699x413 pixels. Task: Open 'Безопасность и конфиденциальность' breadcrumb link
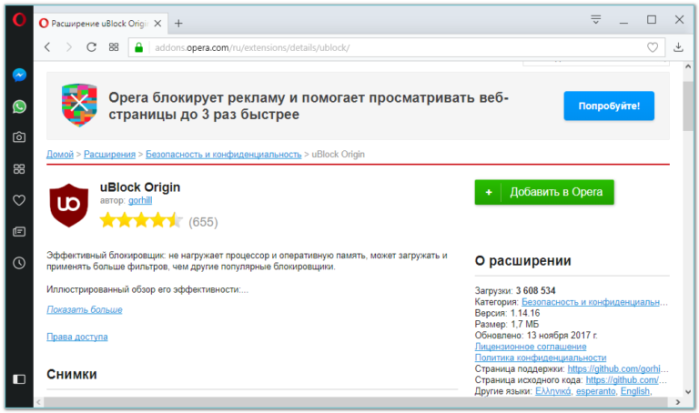223,154
